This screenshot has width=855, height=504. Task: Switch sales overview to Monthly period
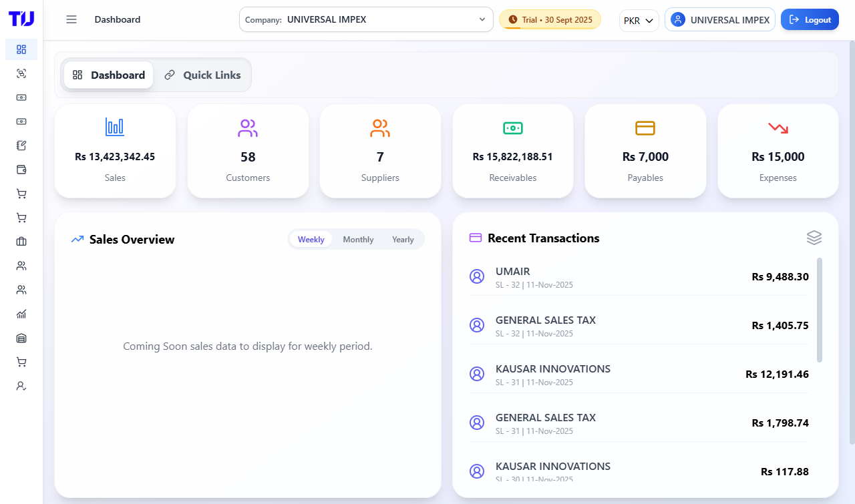(x=358, y=239)
